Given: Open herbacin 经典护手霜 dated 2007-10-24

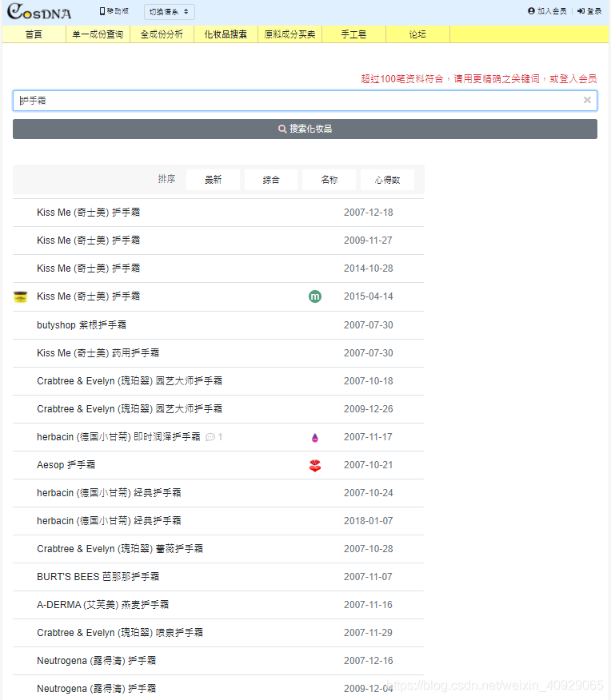Looking at the screenshot, I should pyautogui.click(x=109, y=493).
